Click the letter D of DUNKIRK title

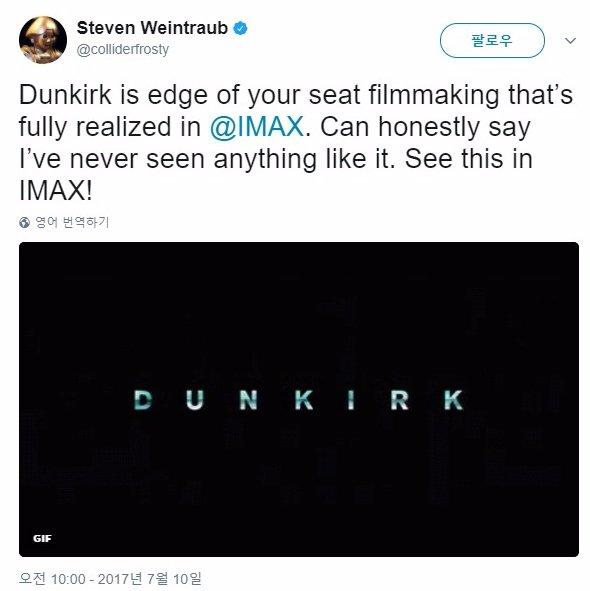point(143,400)
